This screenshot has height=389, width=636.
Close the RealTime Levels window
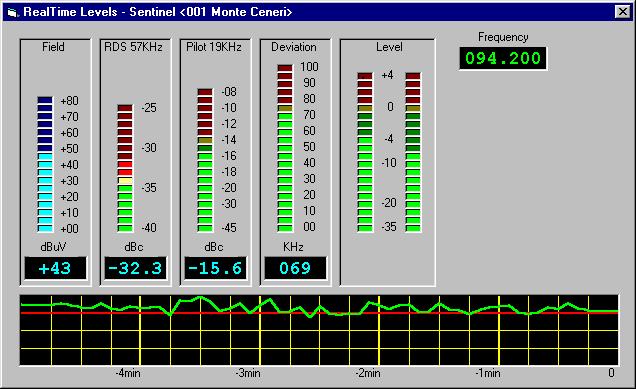[x=623, y=12]
